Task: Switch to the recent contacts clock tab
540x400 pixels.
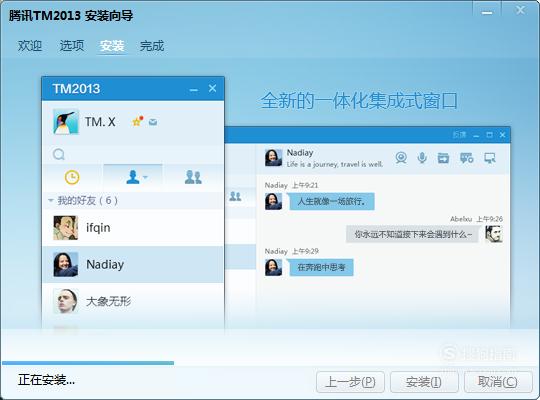Action: pyautogui.click(x=72, y=177)
